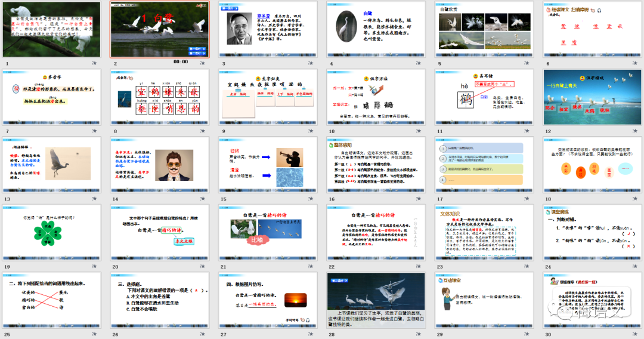The image size is (644, 339).
Task: Select slide 17 with numbered colored bars
Action: coord(484,165)
